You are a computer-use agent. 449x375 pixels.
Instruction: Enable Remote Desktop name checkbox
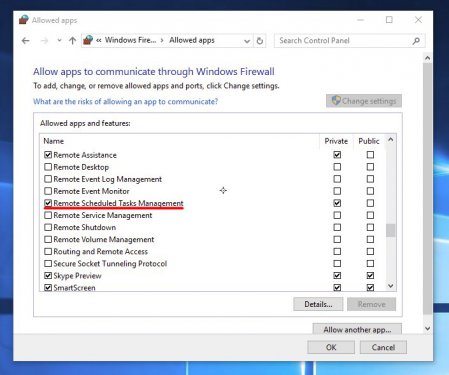(x=48, y=167)
